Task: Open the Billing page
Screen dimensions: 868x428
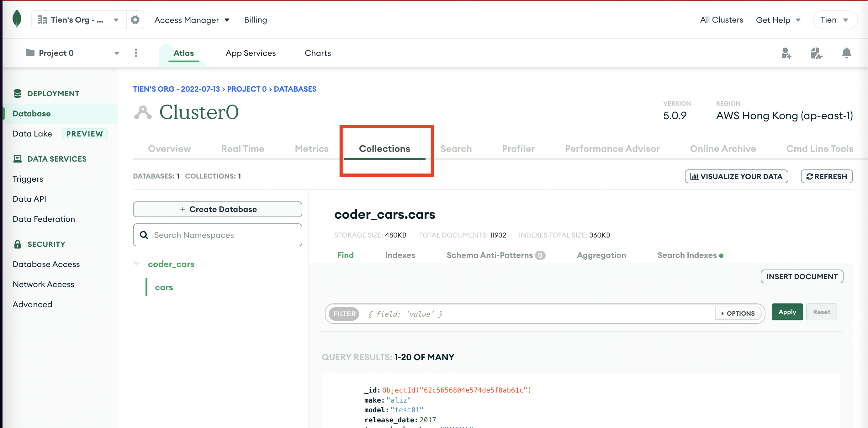Action: tap(255, 20)
